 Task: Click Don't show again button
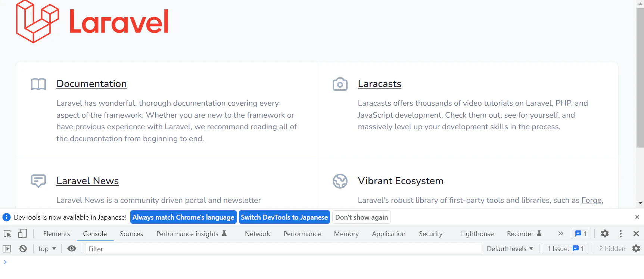pyautogui.click(x=361, y=217)
